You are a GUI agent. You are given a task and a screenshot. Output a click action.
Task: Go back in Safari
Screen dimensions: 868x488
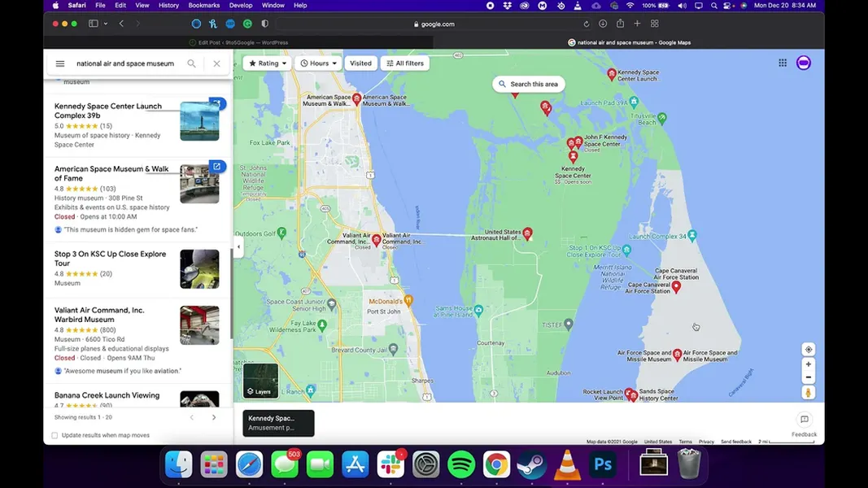(121, 24)
